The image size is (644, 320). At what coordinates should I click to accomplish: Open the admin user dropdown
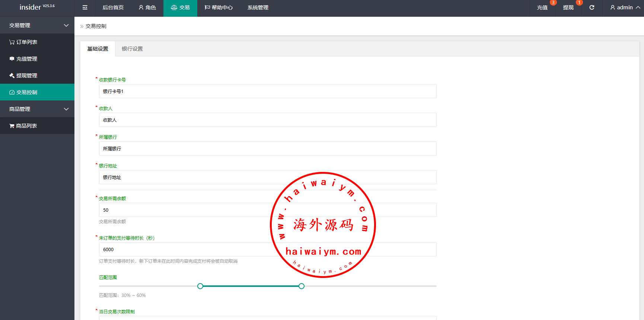[x=625, y=7]
